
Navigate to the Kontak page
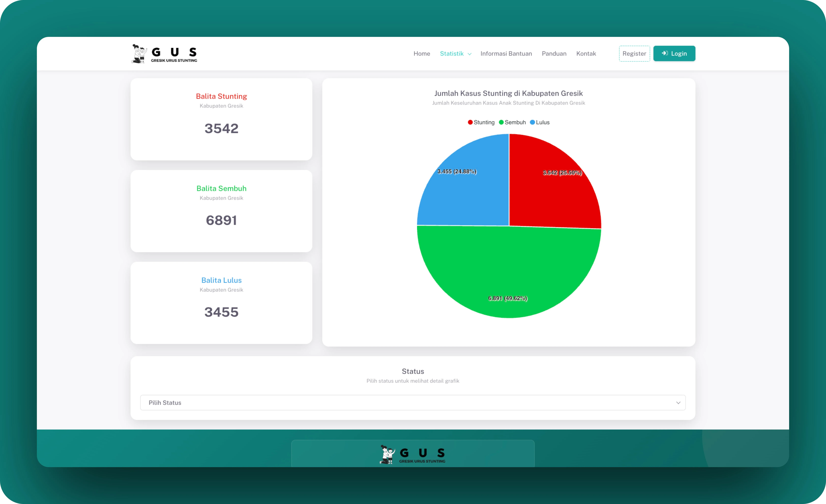coord(586,54)
